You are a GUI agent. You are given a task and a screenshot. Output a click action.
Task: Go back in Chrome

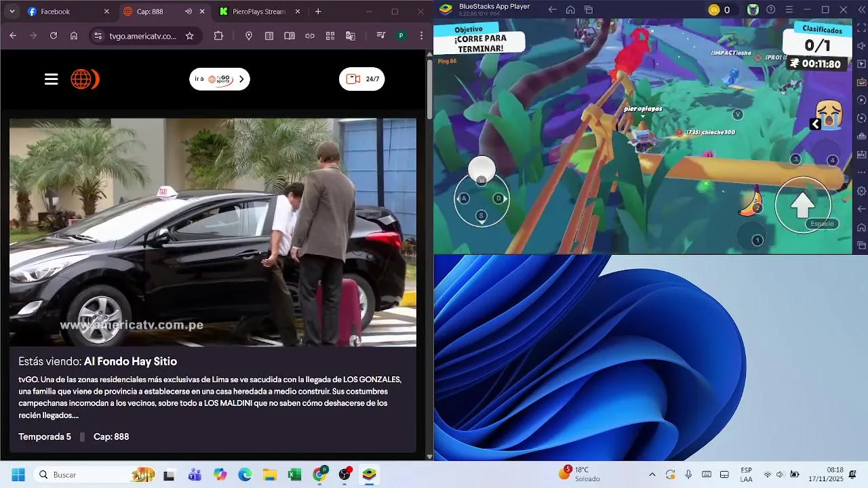click(x=13, y=36)
